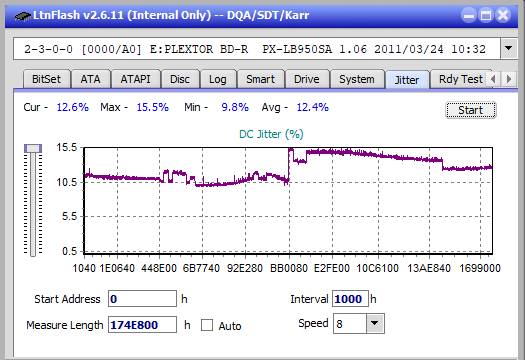Click the vertical scale slider thumb
525x360 pixels.
pos(33,148)
